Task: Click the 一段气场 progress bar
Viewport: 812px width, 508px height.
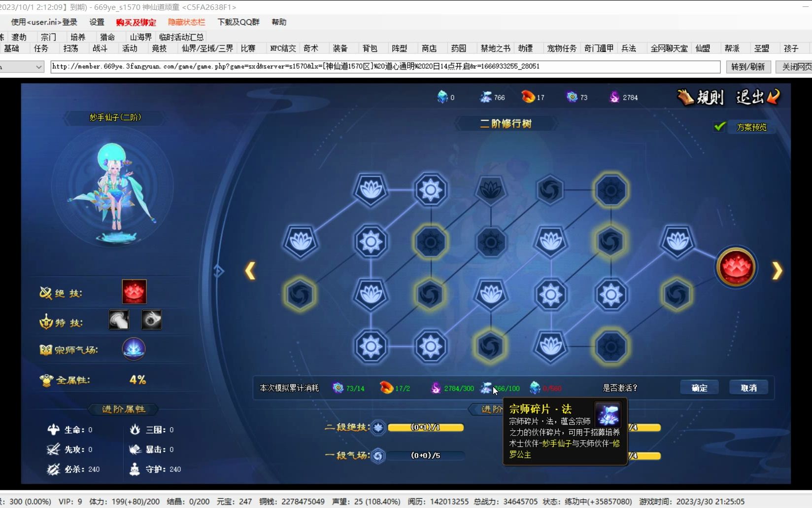Action: coord(426,456)
